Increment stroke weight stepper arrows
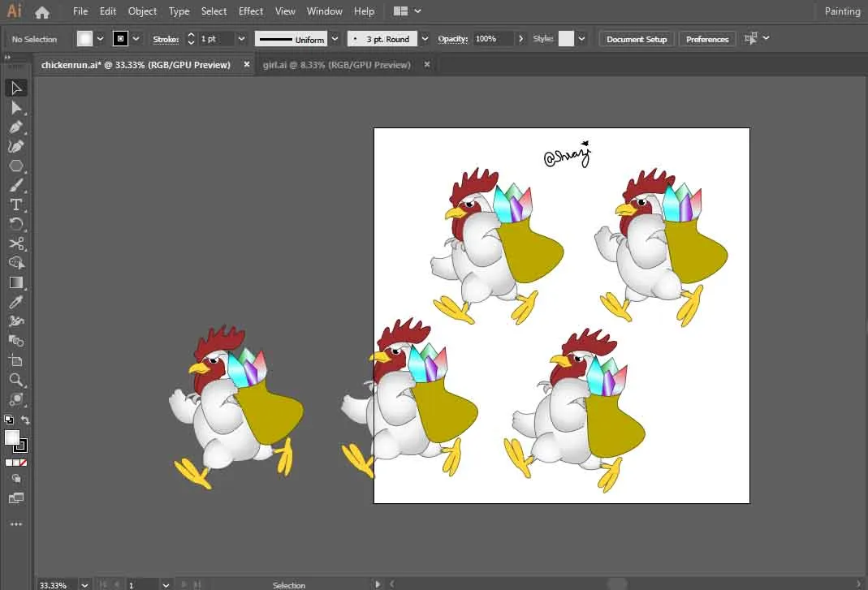Viewport: 868px width, 590px height. [x=191, y=39]
